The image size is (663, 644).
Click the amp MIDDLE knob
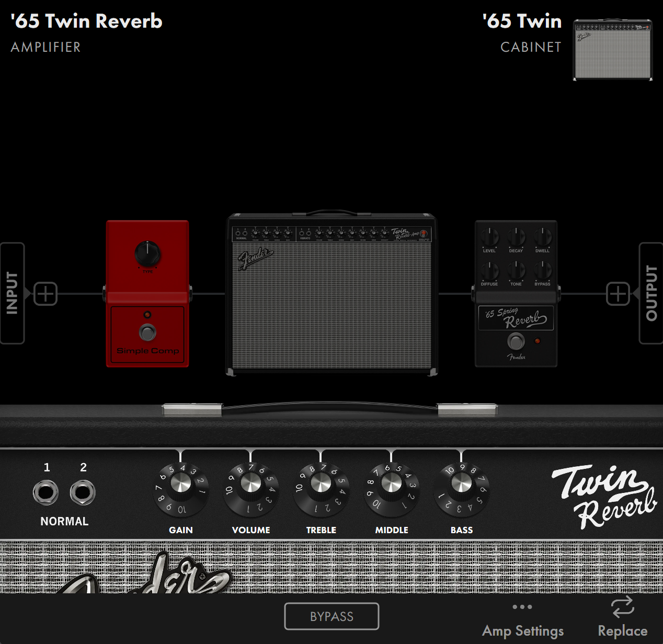[391, 490]
